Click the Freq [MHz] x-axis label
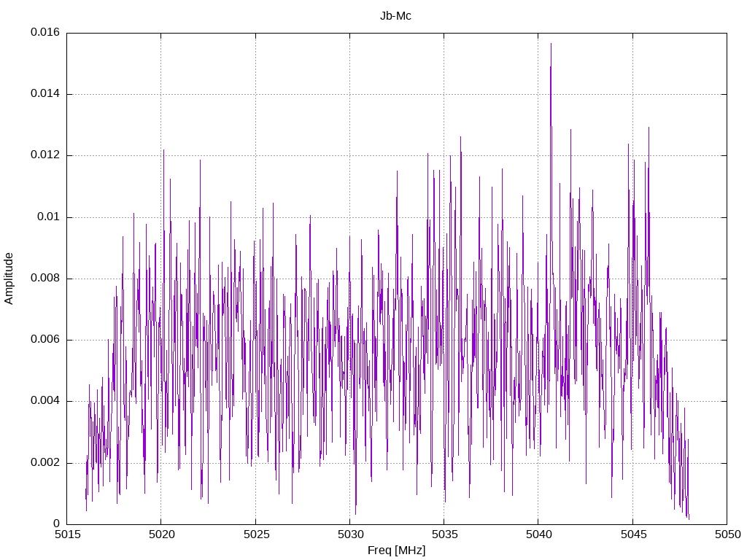Viewport: 747px width, 560px height. point(396,551)
